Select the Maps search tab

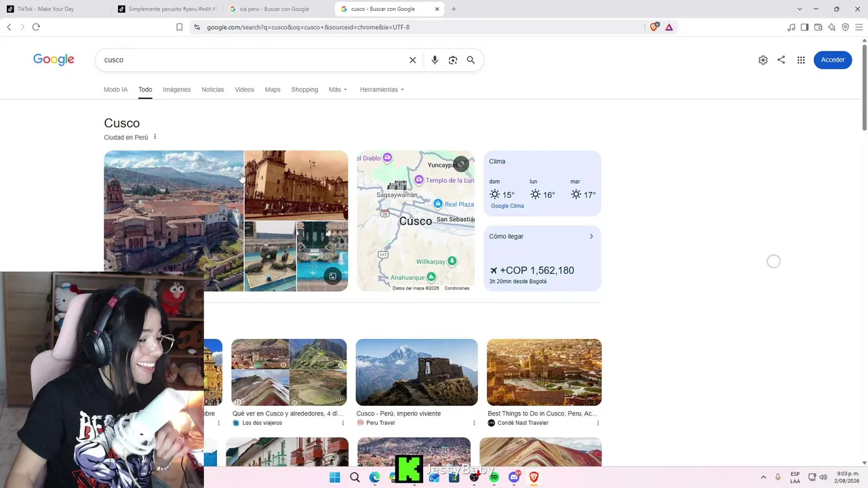273,89
